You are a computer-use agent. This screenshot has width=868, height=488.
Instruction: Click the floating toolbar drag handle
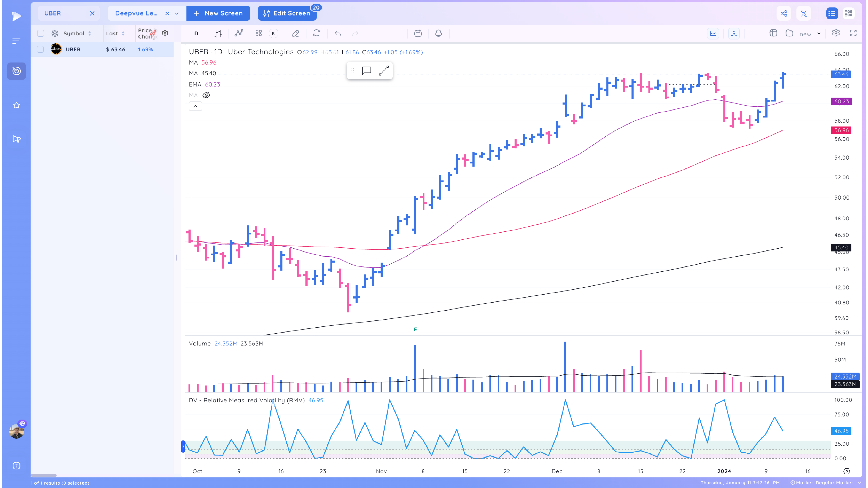pyautogui.click(x=353, y=71)
